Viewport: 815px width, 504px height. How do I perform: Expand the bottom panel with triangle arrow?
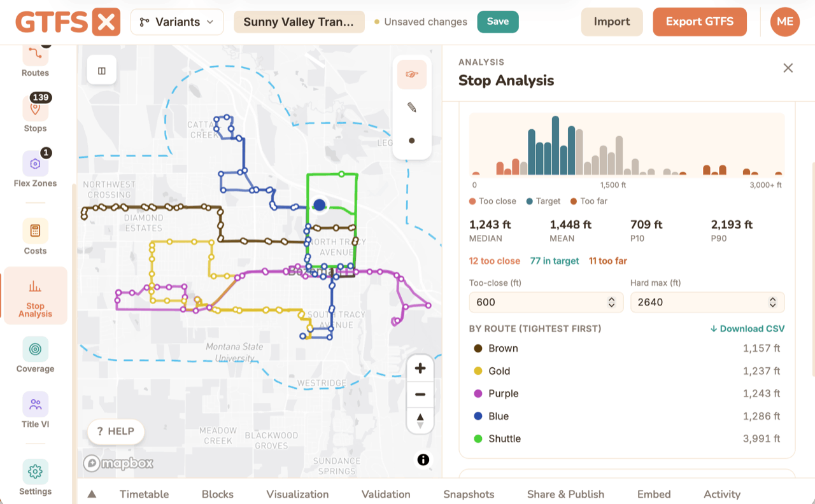tap(92, 494)
